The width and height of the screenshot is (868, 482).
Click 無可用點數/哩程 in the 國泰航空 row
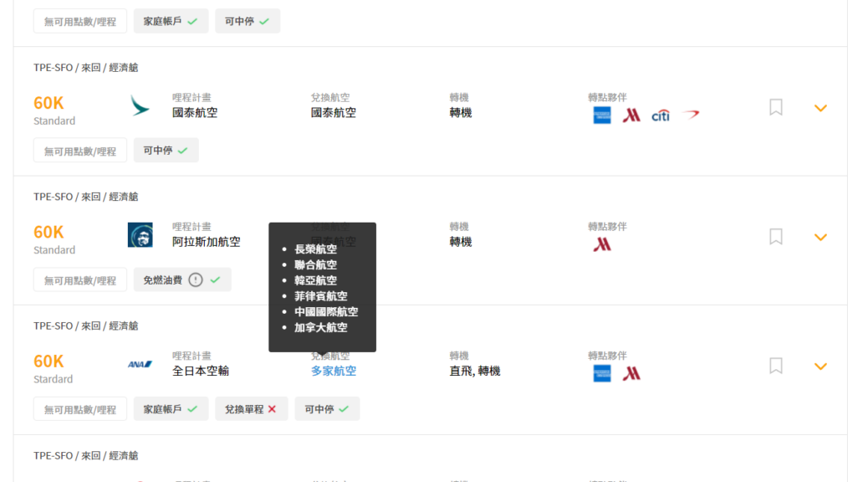(80, 151)
